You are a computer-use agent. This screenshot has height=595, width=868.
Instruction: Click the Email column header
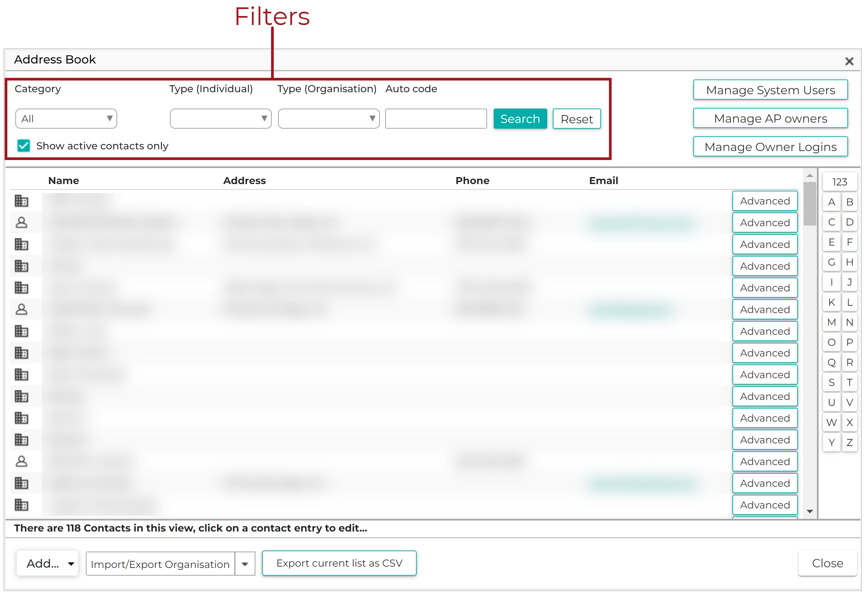604,181
